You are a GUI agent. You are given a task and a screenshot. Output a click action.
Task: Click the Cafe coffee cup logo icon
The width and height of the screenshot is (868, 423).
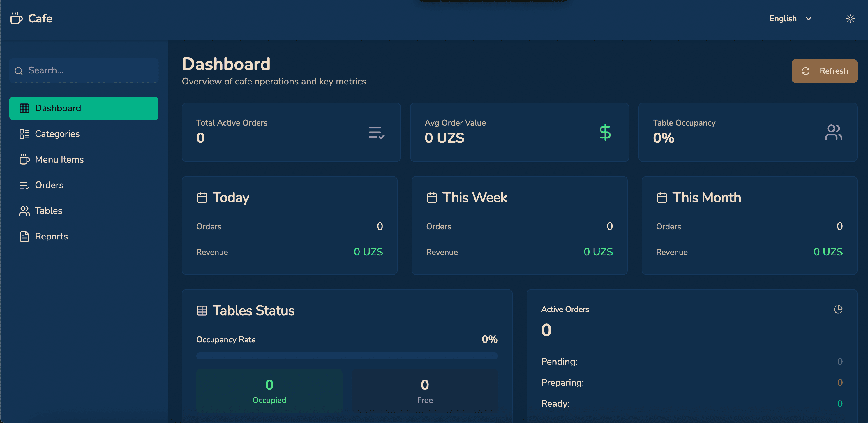click(16, 19)
